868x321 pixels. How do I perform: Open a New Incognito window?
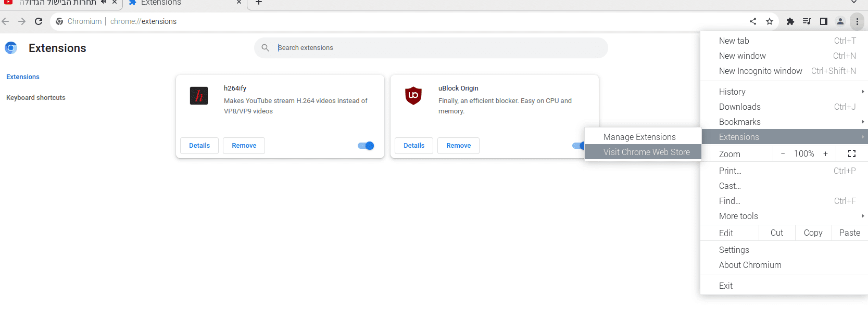(x=785, y=71)
